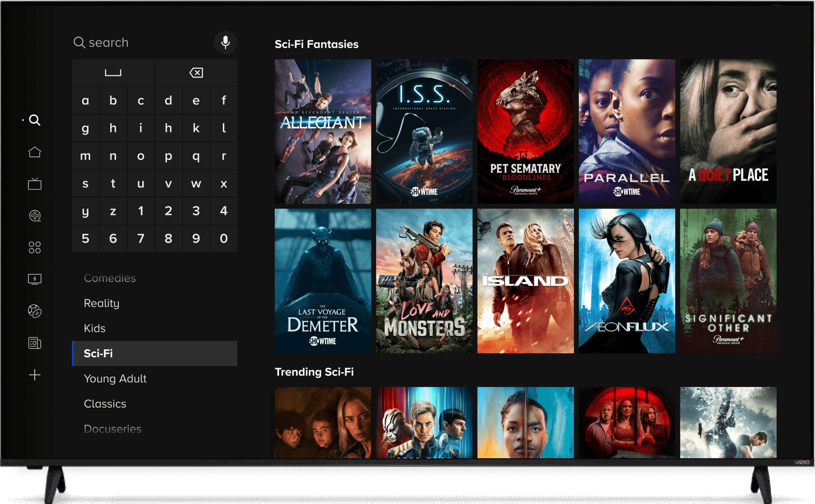
Task: Open Live TV using the television icon
Action: pyautogui.click(x=34, y=184)
